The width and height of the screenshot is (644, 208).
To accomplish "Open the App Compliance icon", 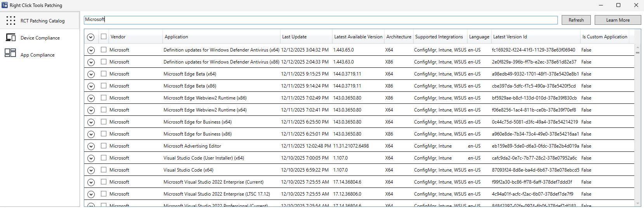I will [10, 53].
